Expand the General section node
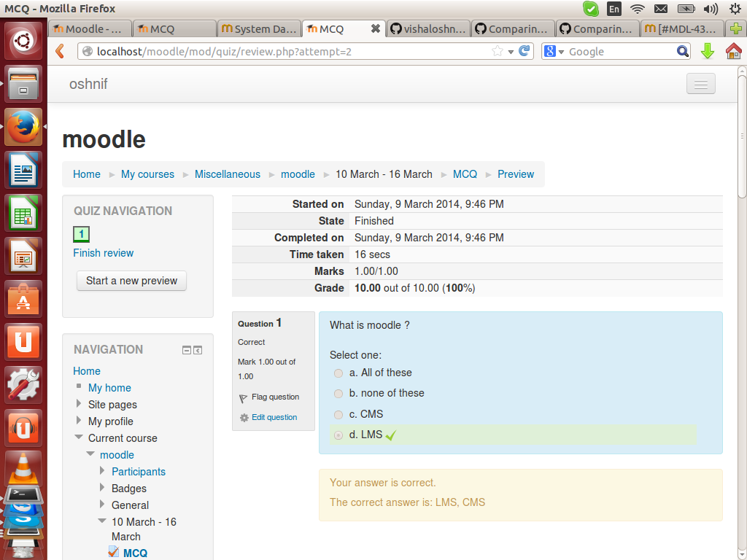This screenshot has height=560, width=747. pyautogui.click(x=102, y=505)
